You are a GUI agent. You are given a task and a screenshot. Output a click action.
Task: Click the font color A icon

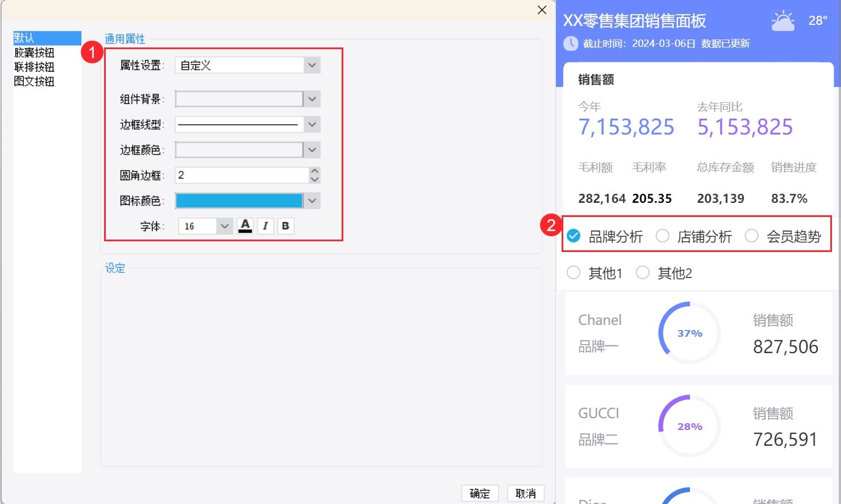pyautogui.click(x=245, y=226)
